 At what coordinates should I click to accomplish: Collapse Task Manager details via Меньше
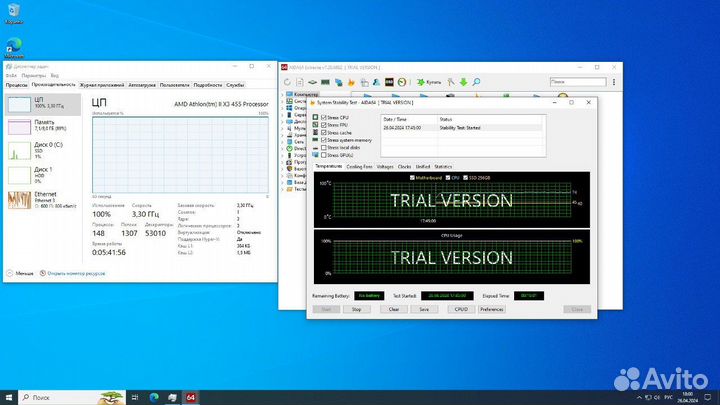pyautogui.click(x=20, y=272)
